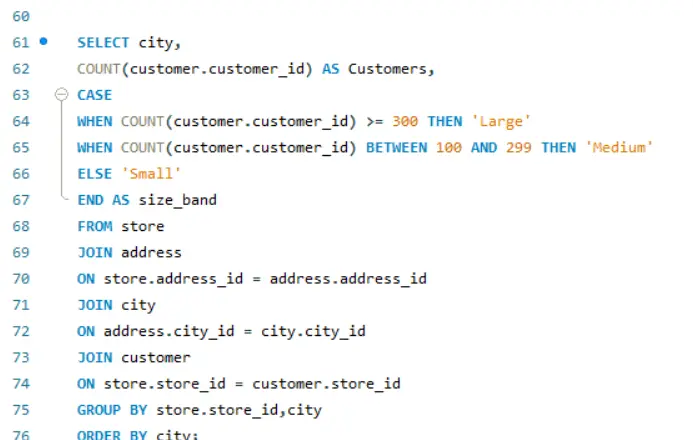693x440 pixels.
Task: Collapse the CASE block fold marker
Action: (x=61, y=94)
